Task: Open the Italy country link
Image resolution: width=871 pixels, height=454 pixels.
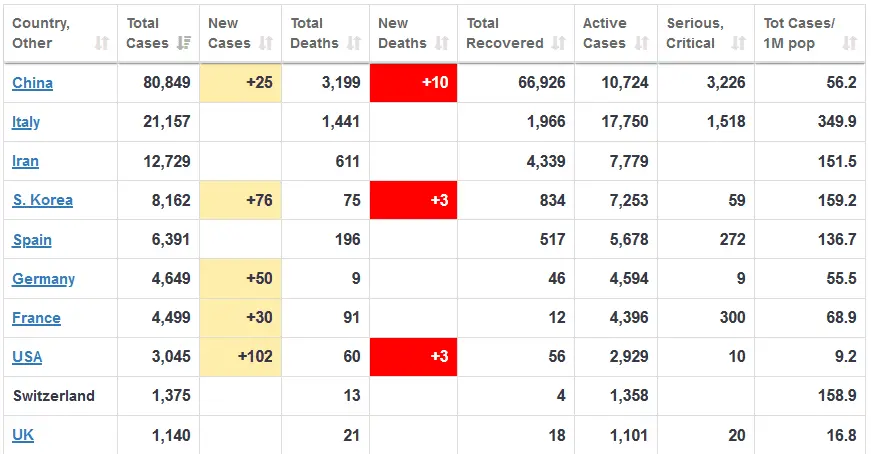Action: tap(26, 122)
